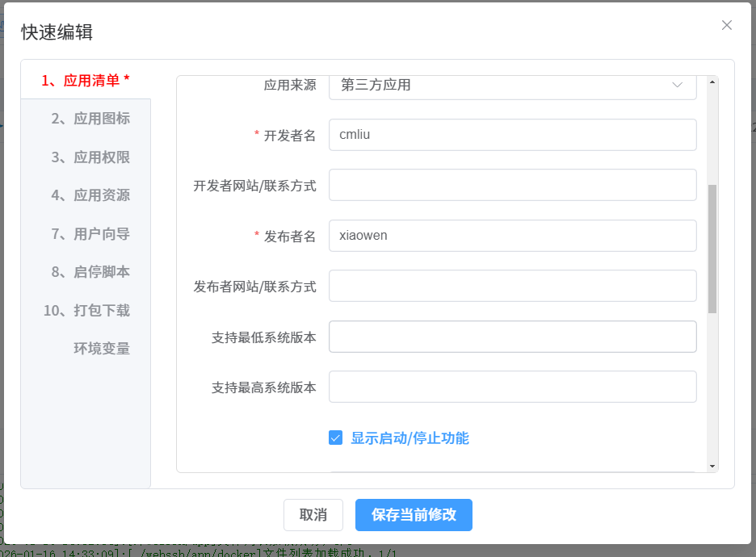
Task: Click the 取消 button
Action: click(x=313, y=515)
